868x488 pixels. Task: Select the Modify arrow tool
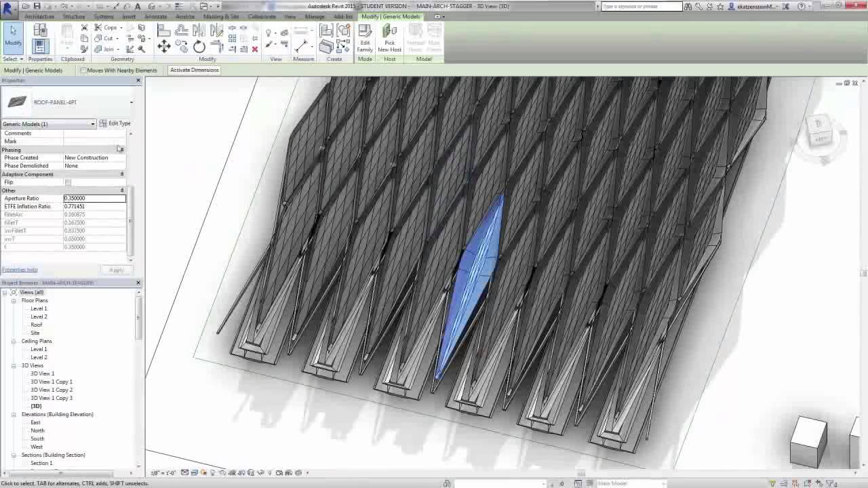click(x=13, y=30)
